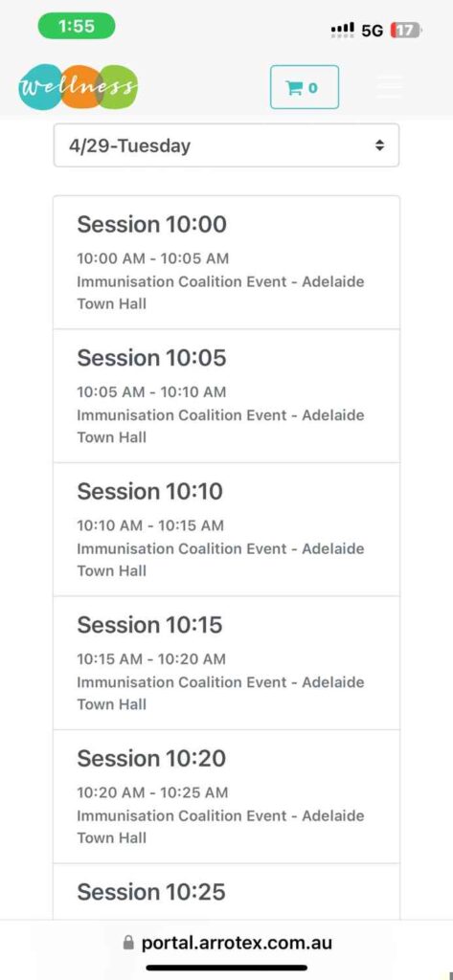Tap the portal.arrotex.com.au address bar

click(226, 942)
